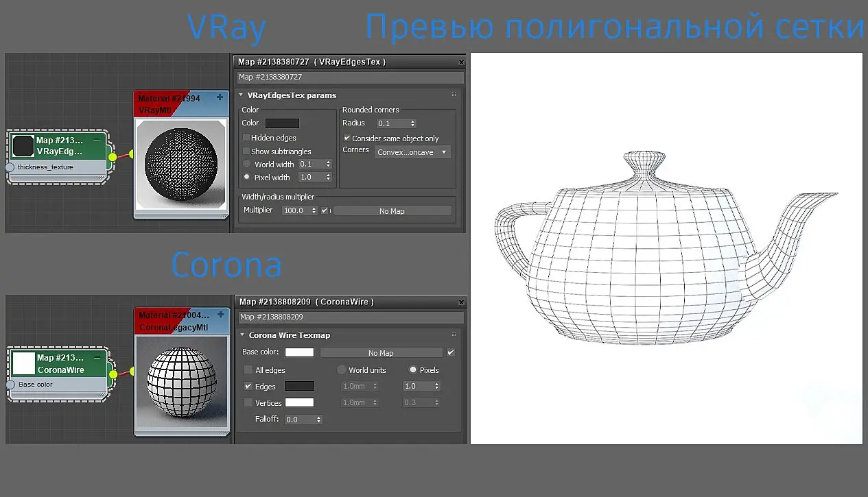868x497 pixels.
Task: Click the 'Corona' heading text
Action: click(x=226, y=265)
